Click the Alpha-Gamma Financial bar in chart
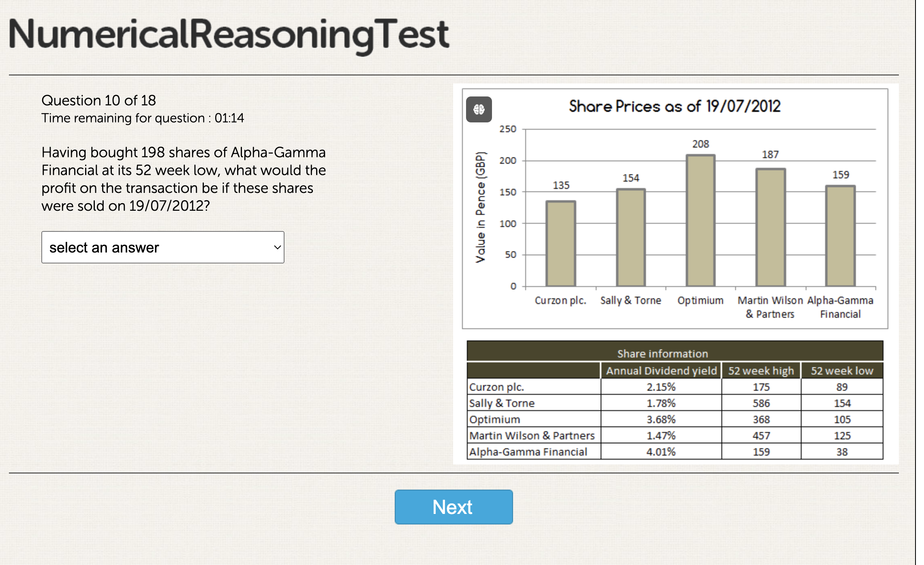The width and height of the screenshot is (924, 565). pyautogui.click(x=841, y=236)
